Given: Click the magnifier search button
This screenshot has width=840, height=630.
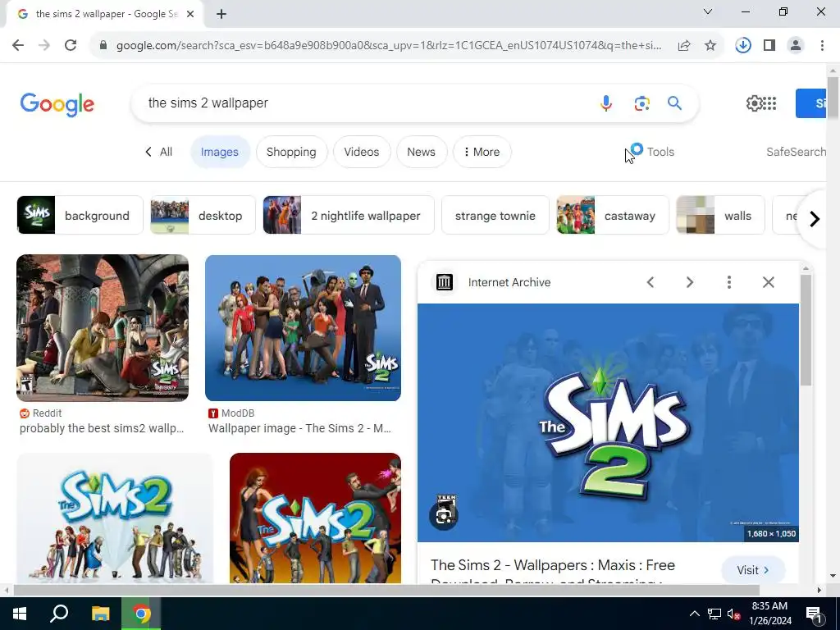Looking at the screenshot, I should pyautogui.click(x=674, y=103).
